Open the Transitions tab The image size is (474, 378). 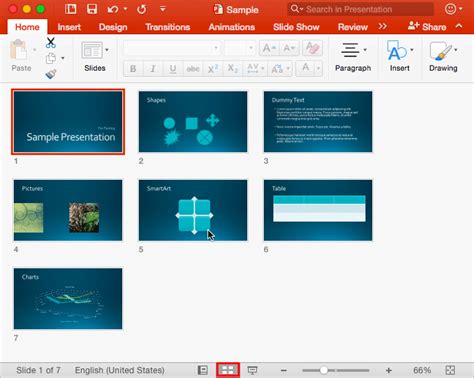(168, 27)
